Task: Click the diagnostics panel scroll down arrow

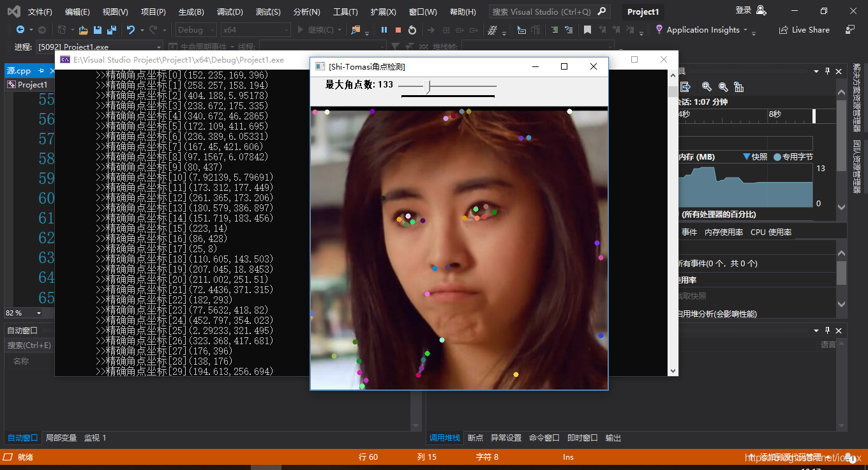Action: (x=841, y=207)
